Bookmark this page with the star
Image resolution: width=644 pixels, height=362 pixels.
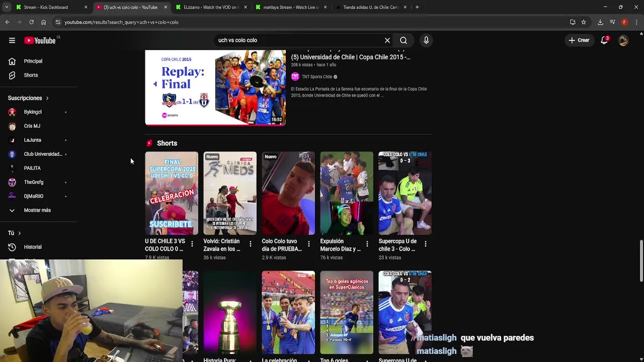[x=584, y=22]
